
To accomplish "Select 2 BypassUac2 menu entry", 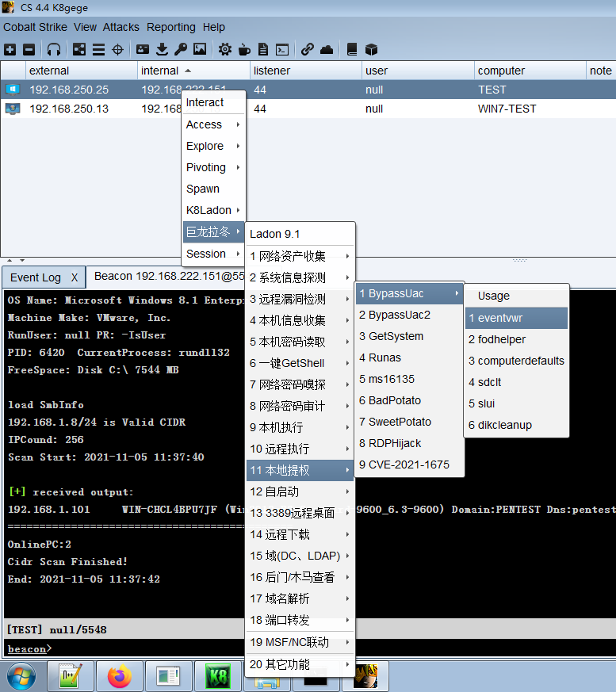I will (x=409, y=315).
